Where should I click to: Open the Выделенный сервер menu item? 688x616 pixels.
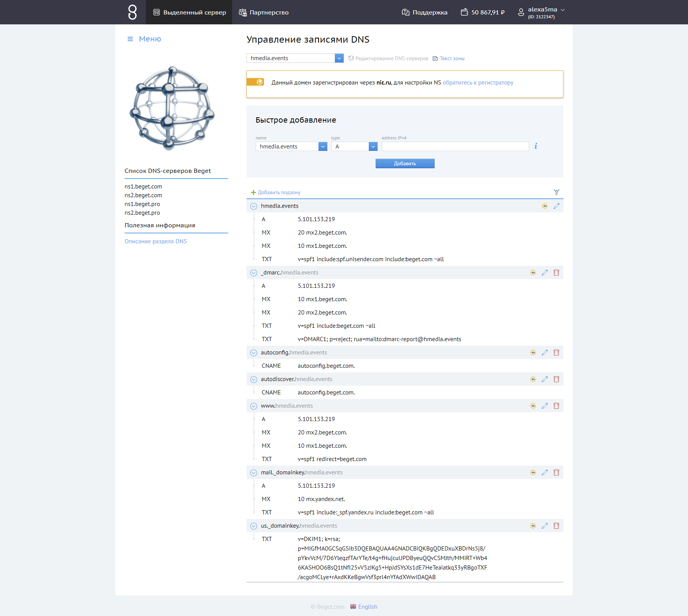(x=189, y=12)
